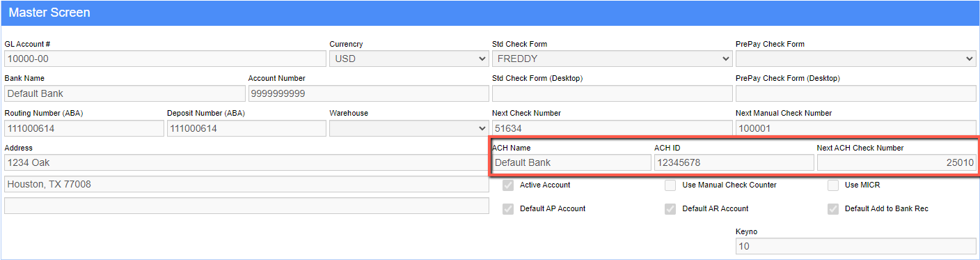Check the Use MICR box

833,185
